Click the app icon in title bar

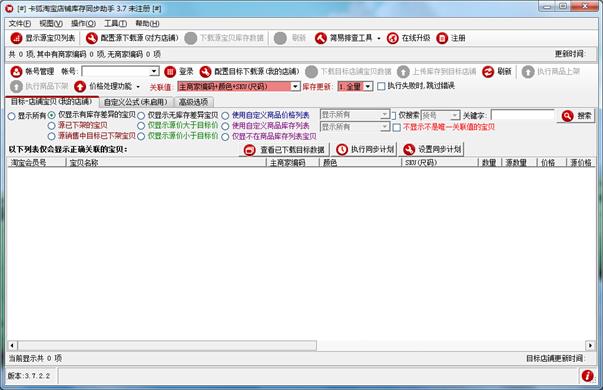9,8
